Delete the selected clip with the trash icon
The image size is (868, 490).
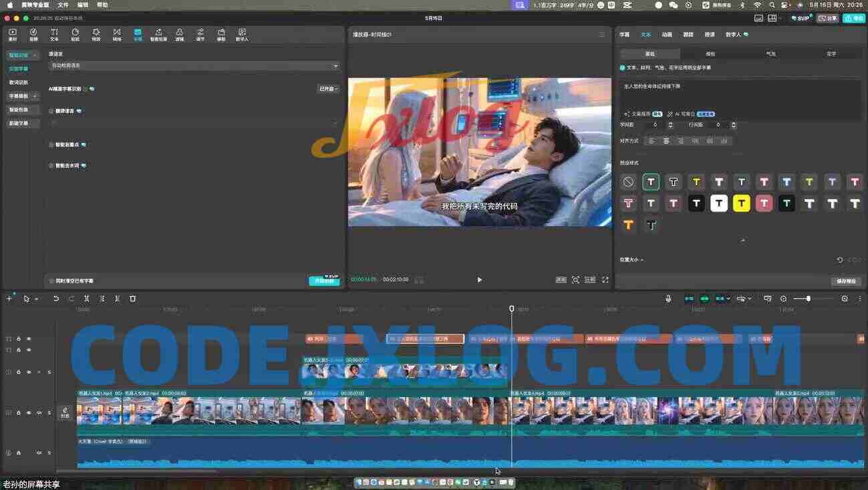(132, 299)
